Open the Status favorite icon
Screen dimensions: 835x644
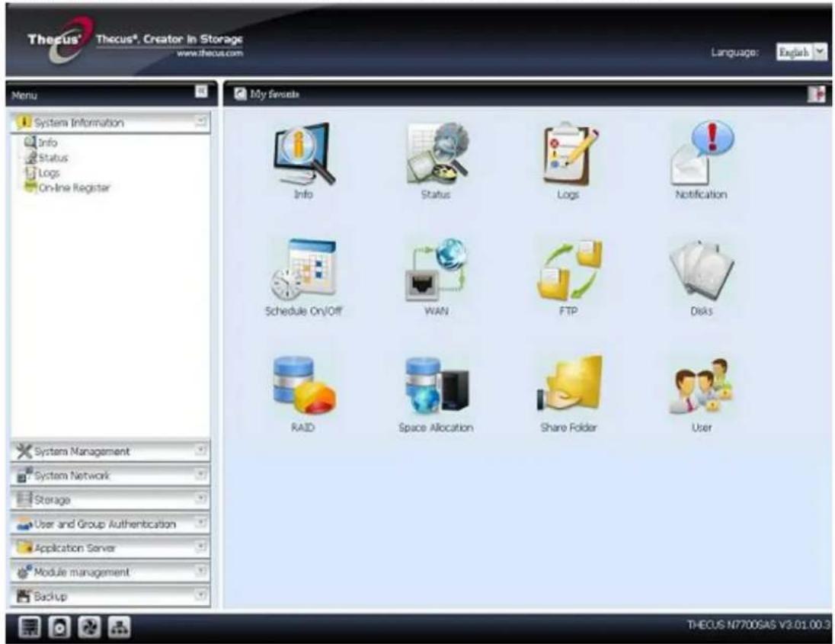point(435,155)
